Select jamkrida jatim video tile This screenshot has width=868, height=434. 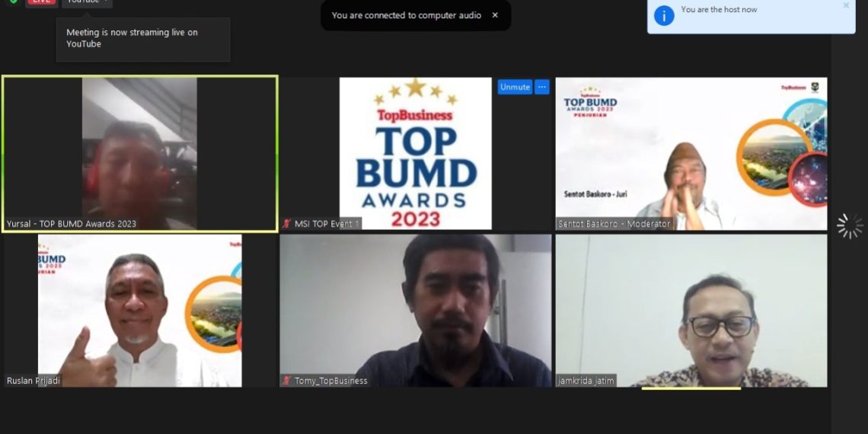click(x=691, y=311)
